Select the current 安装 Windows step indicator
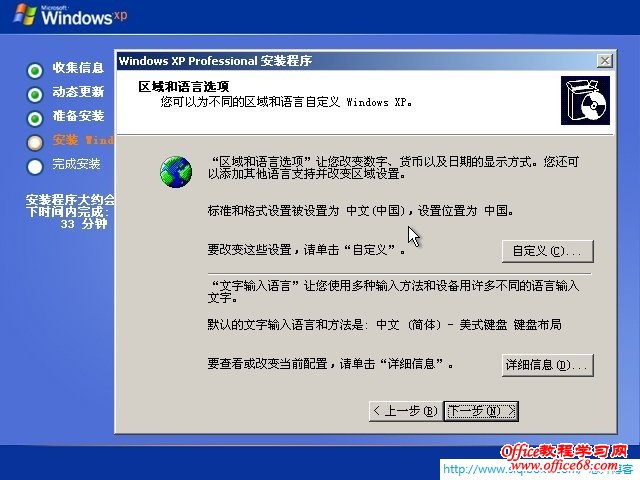 click(x=35, y=142)
